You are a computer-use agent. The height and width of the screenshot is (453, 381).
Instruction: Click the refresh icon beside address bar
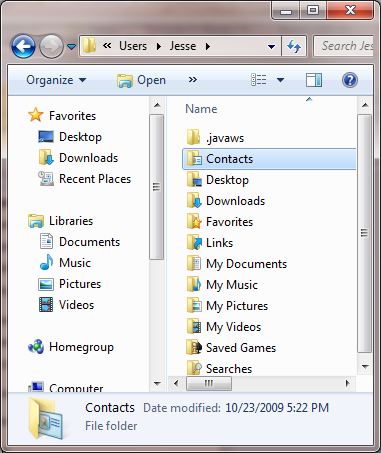point(294,46)
